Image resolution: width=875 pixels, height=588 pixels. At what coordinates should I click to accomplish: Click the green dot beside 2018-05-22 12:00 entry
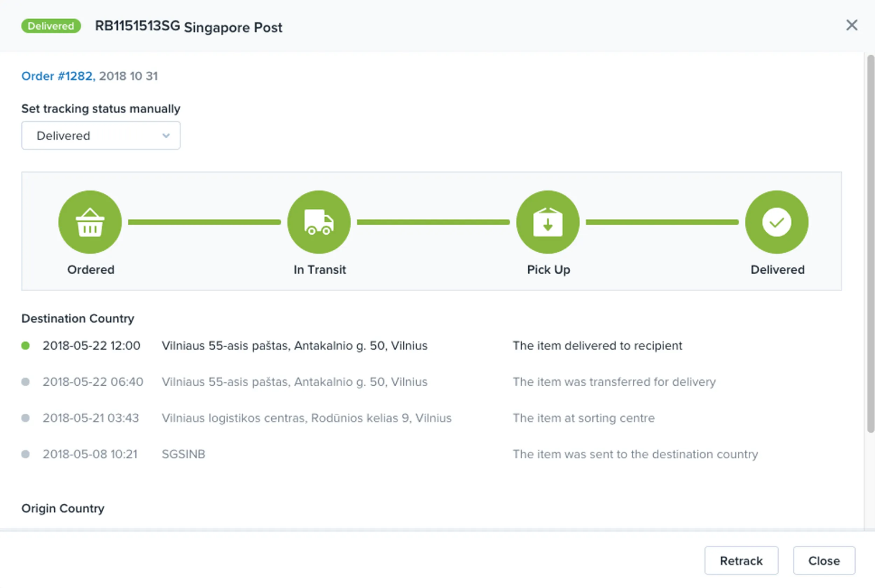coord(26,345)
